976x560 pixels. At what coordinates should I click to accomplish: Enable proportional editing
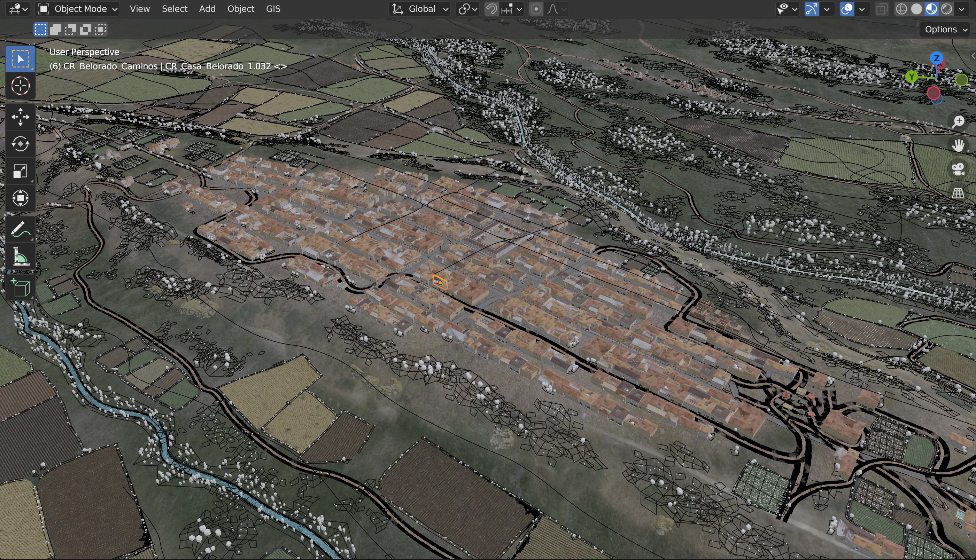(536, 9)
